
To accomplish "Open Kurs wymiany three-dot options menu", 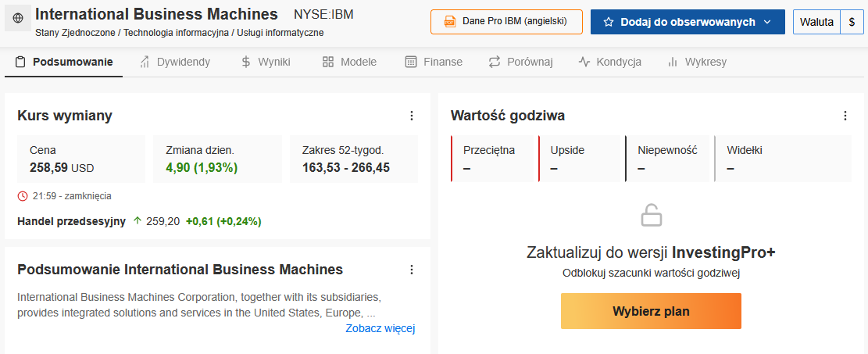I will click(411, 116).
